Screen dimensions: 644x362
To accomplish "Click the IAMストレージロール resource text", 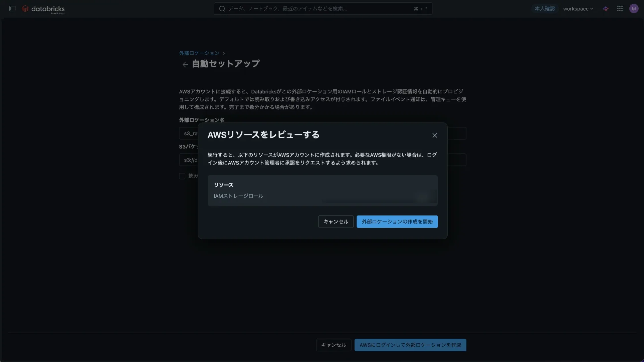I will pyautogui.click(x=238, y=196).
